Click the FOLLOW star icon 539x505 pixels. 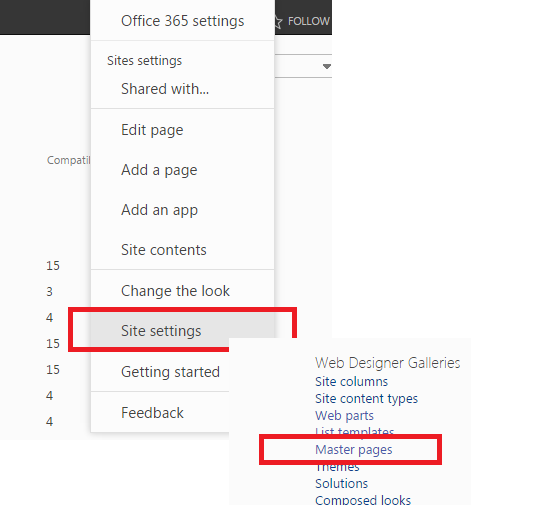pos(278,21)
